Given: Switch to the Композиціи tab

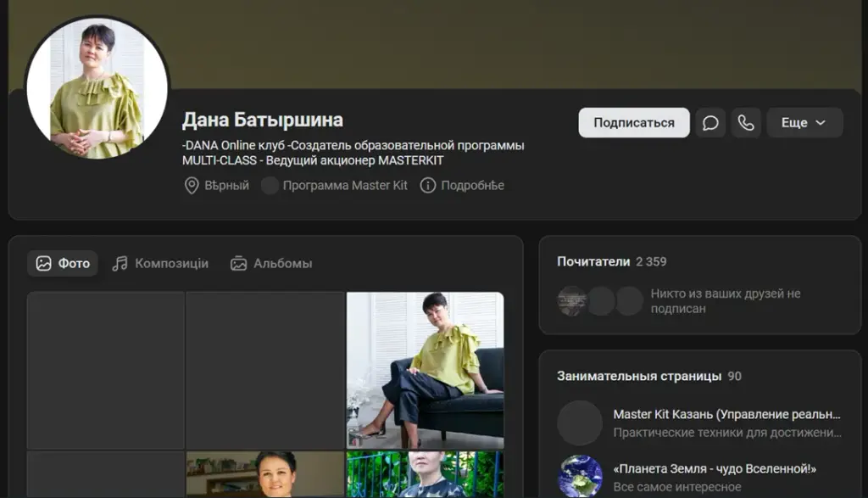Looking at the screenshot, I should point(160,263).
